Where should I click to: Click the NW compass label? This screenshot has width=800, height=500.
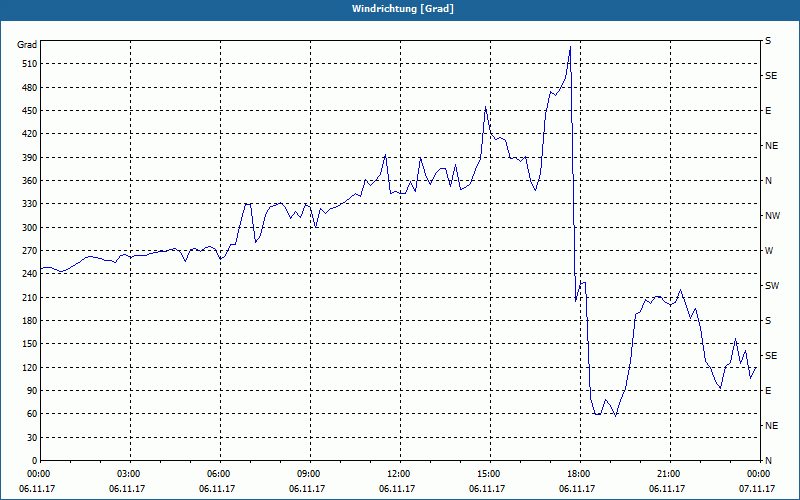click(772, 216)
